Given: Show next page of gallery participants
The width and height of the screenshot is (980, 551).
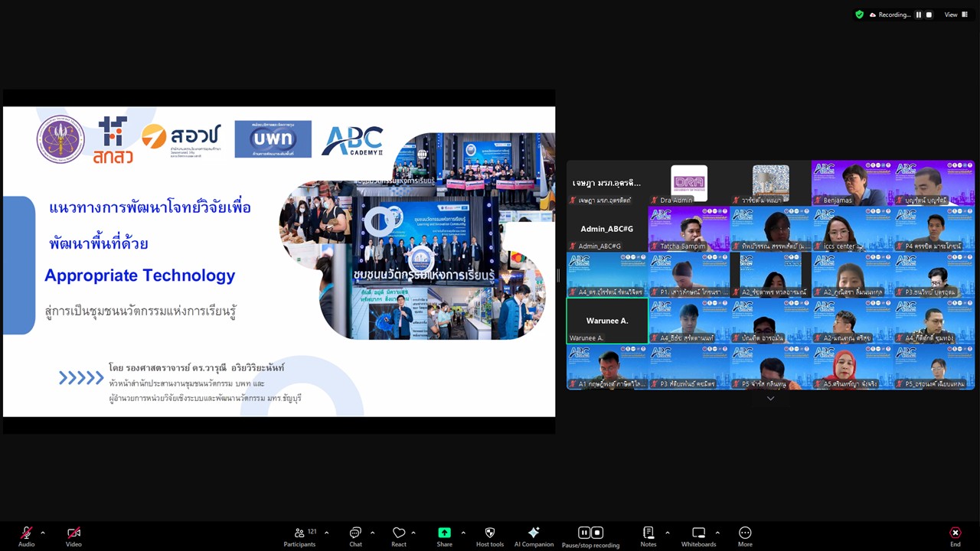Looking at the screenshot, I should 770,398.
